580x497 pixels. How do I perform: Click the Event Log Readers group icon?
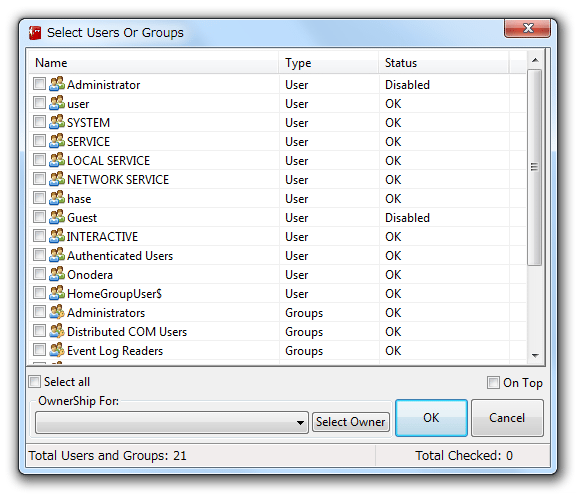click(57, 350)
